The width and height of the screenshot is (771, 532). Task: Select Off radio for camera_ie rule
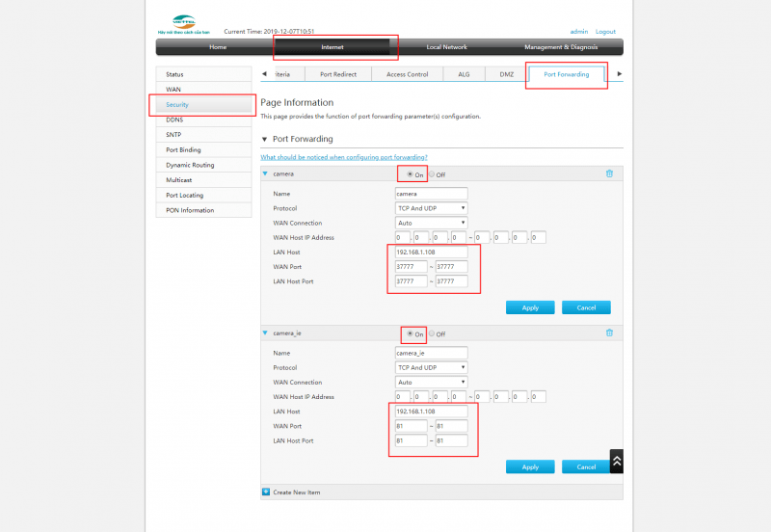pyautogui.click(x=433, y=333)
